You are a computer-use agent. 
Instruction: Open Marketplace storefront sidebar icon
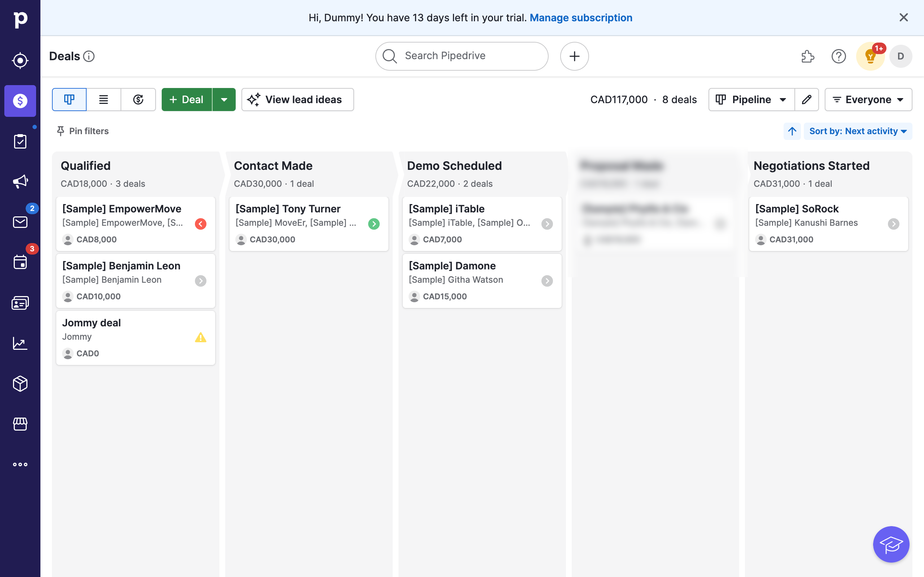pyautogui.click(x=20, y=424)
